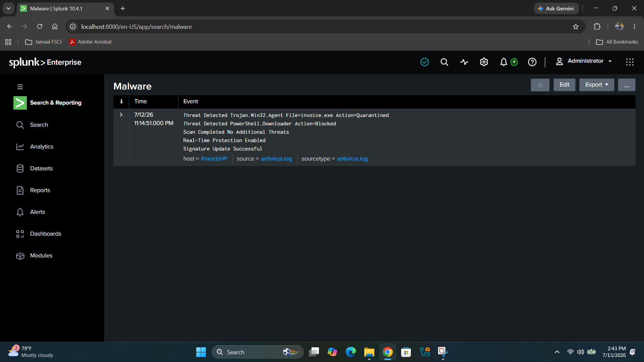The image size is (644, 362).
Task: Expand the event row chevron
Action: pos(121,115)
